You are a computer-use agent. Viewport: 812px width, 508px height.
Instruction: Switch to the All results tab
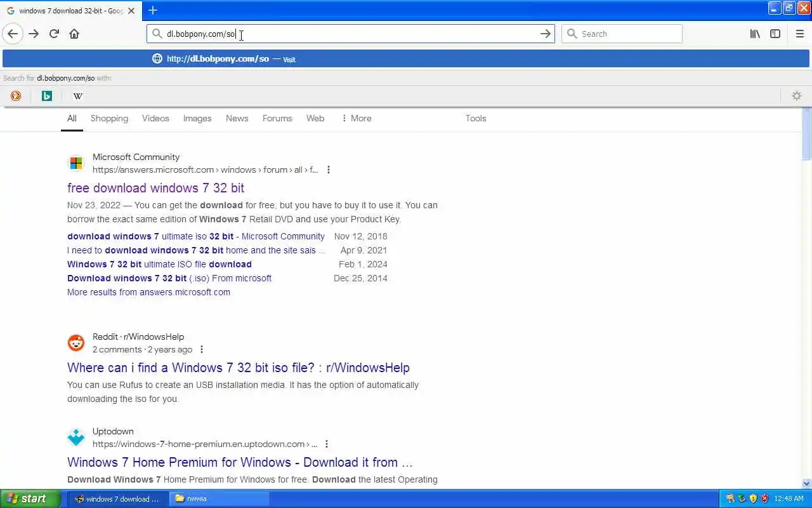(72, 118)
